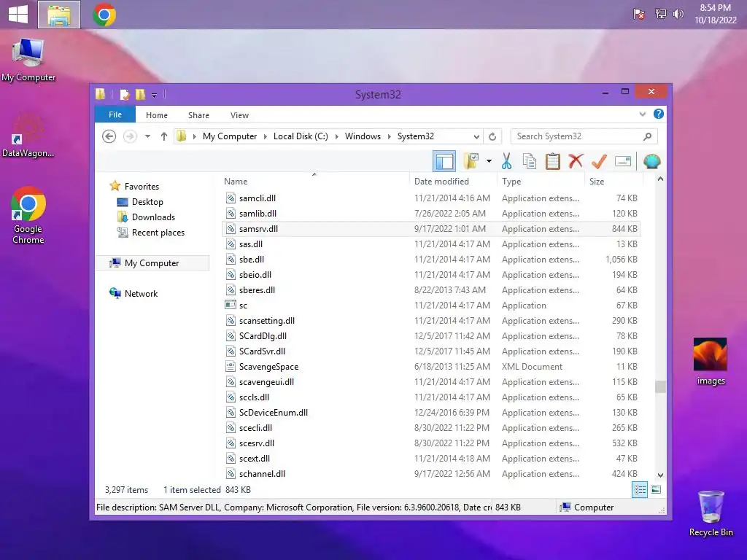747x560 pixels.
Task: Open Recent places in navigation pane
Action: (158, 233)
